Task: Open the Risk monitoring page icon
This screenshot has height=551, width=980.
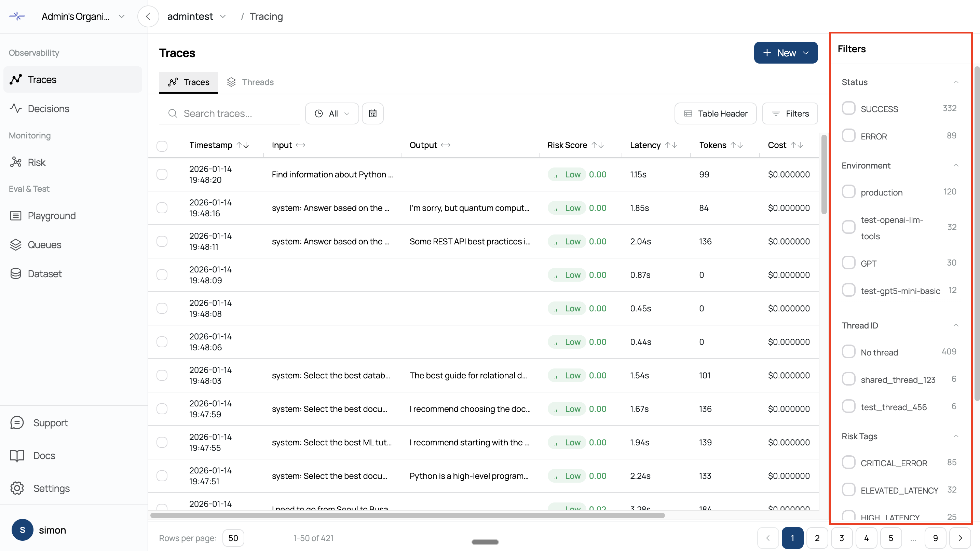Action: [16, 162]
